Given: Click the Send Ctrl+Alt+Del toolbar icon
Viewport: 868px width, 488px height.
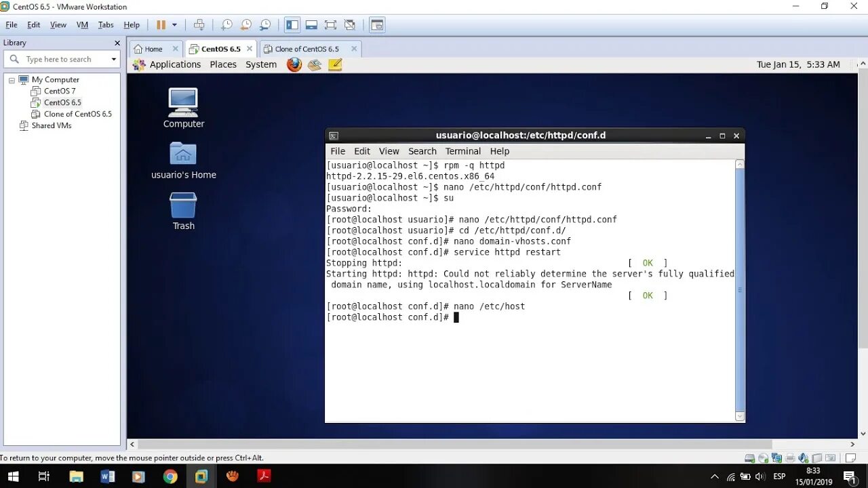Looking at the screenshot, I should 199,25.
